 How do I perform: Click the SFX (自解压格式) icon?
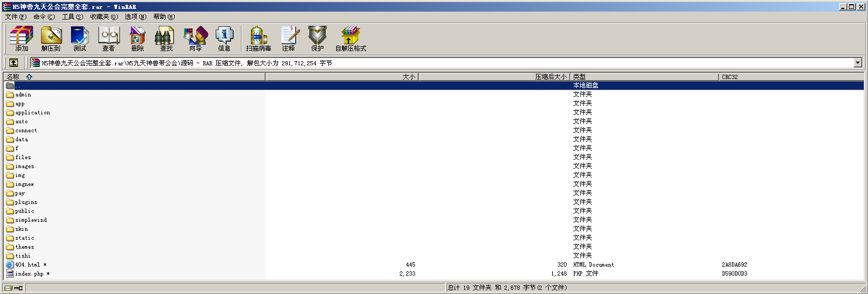pyautogui.click(x=350, y=38)
